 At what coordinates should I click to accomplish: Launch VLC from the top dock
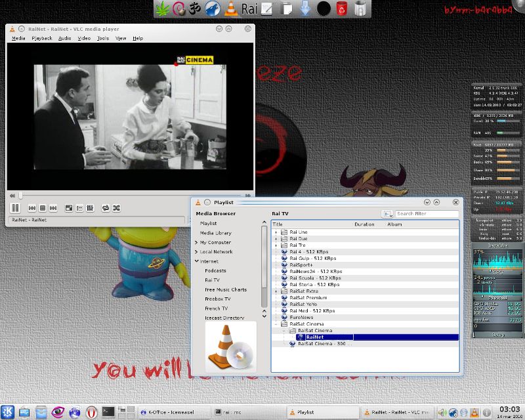[x=231, y=9]
